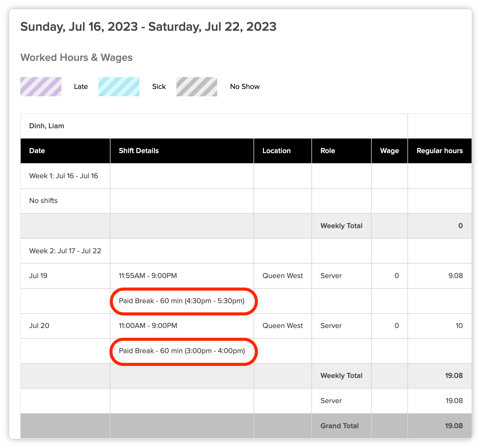Click the purple striped Late legend swatch
This screenshot has height=448, width=481.
tap(41, 87)
